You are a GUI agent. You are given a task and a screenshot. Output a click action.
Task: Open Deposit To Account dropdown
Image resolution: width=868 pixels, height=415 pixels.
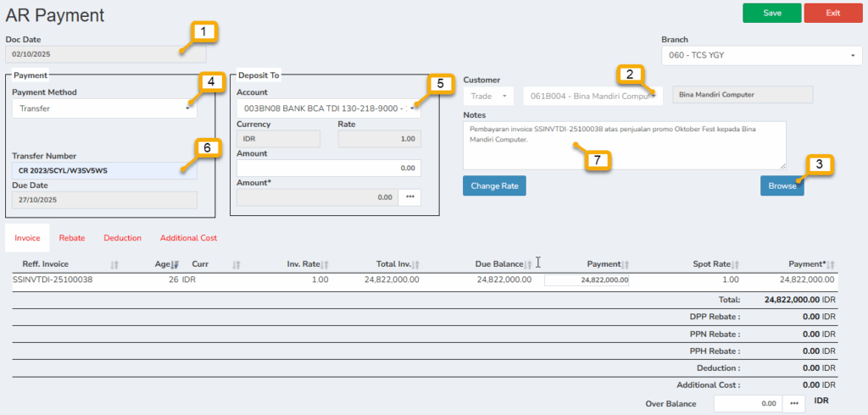(328, 108)
